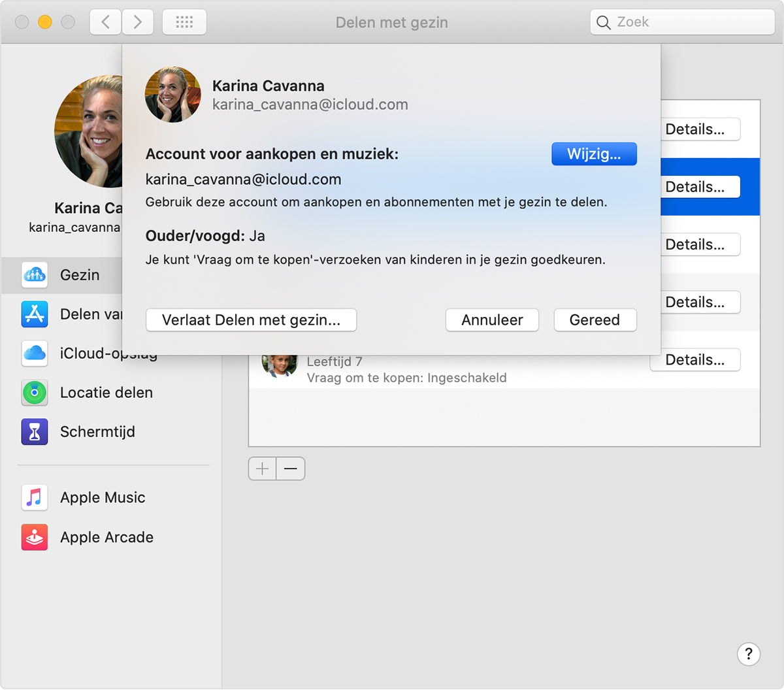784x690 pixels.
Task: Select Apple Music in sidebar
Action: [102, 498]
